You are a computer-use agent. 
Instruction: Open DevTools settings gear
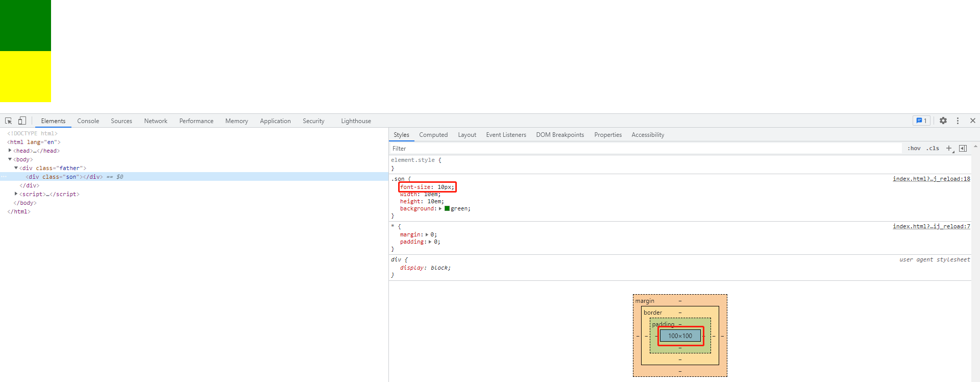coord(943,121)
